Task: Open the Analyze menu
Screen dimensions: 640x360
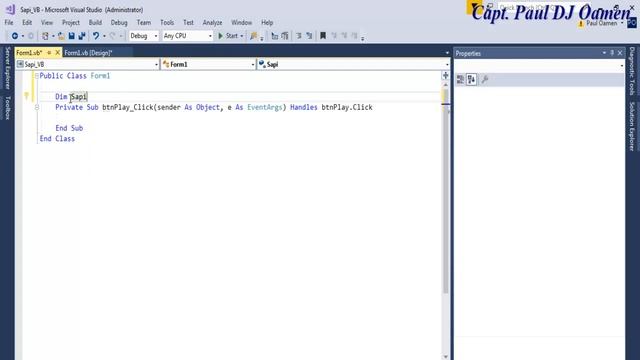Action: [212, 22]
